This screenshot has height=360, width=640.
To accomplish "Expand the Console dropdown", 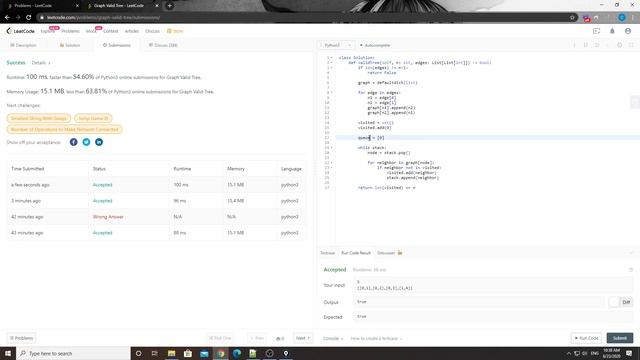I will 333,338.
